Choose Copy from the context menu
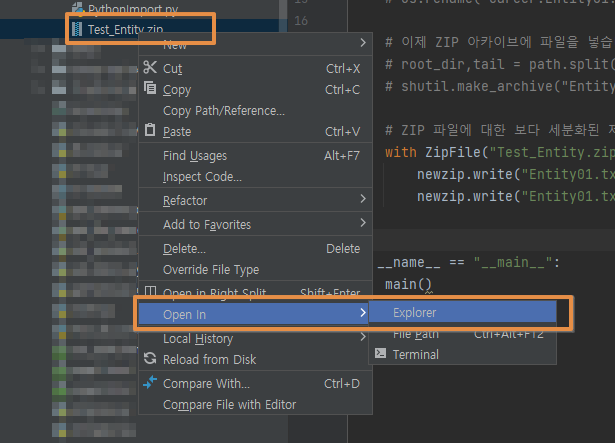The height and width of the screenshot is (443, 615). (255, 89)
